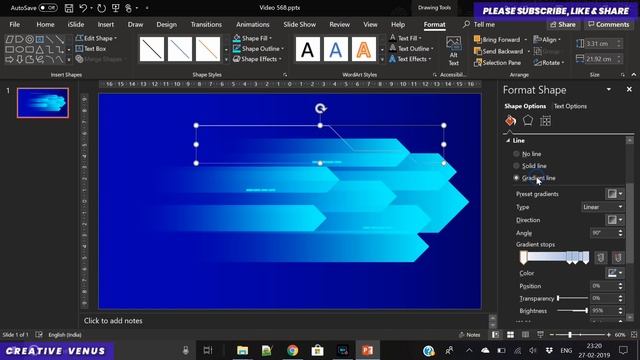The width and height of the screenshot is (640, 360).
Task: Open Chrome from the taskbar
Action: tap(292, 350)
